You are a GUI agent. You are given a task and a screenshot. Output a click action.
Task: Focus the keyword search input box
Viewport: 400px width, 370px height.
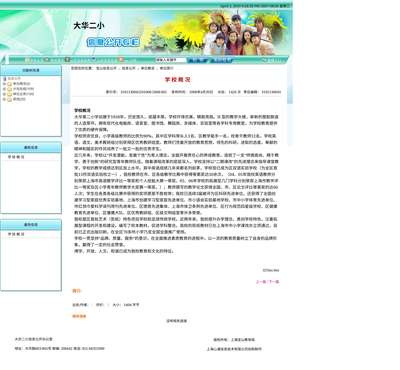171,60
